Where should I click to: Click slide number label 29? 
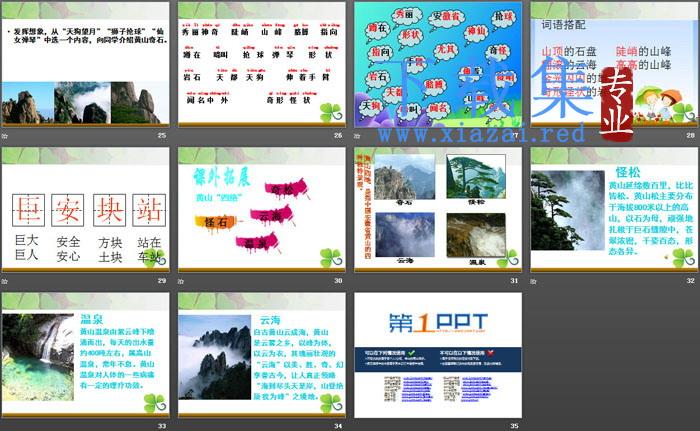(x=162, y=281)
